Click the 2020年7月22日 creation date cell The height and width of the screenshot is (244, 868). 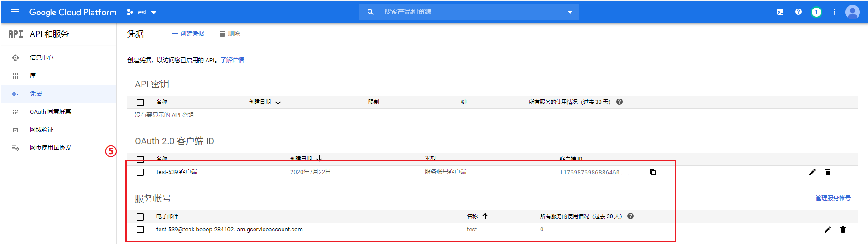[311, 172]
